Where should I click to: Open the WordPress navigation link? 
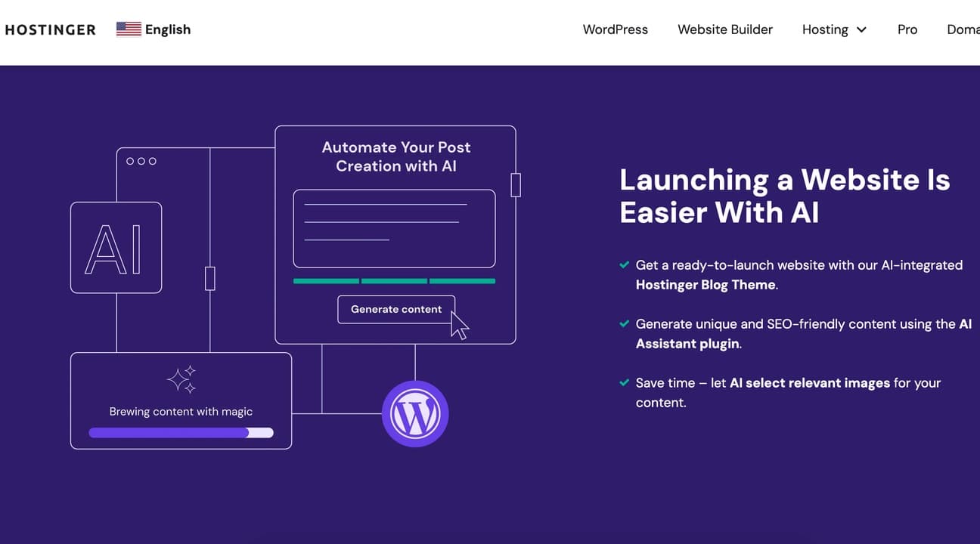tap(615, 29)
